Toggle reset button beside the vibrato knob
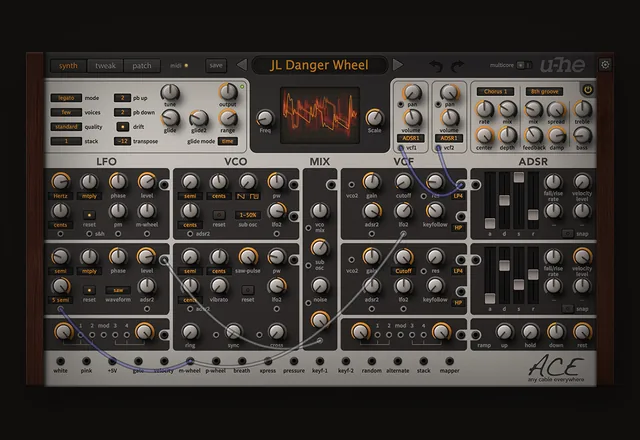Image resolution: width=640 pixels, height=440 pixels. click(248, 290)
